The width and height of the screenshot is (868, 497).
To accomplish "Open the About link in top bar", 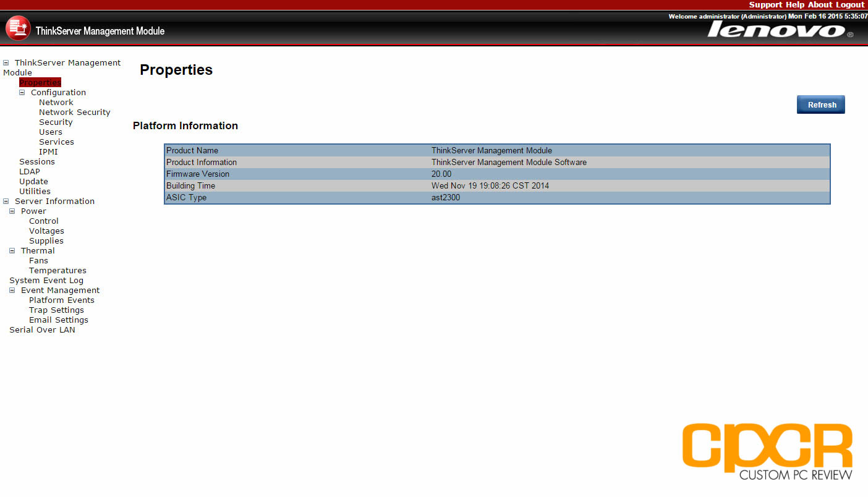I will coord(820,5).
